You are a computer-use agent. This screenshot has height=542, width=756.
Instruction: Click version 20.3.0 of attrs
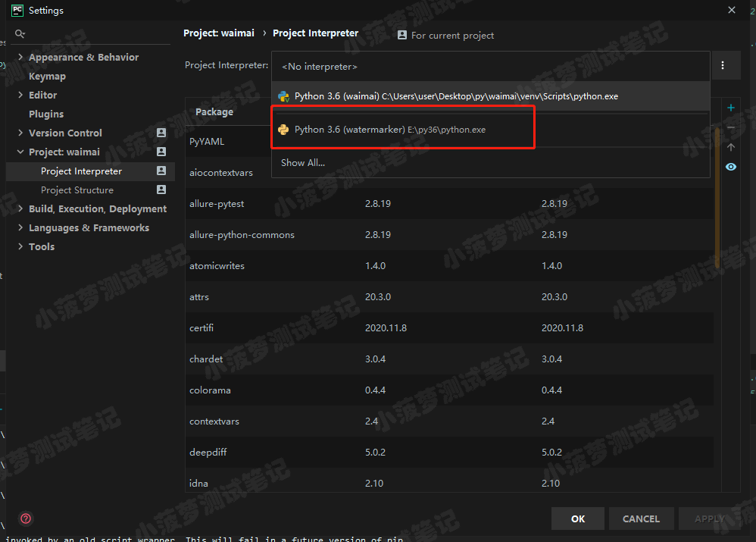[378, 297]
